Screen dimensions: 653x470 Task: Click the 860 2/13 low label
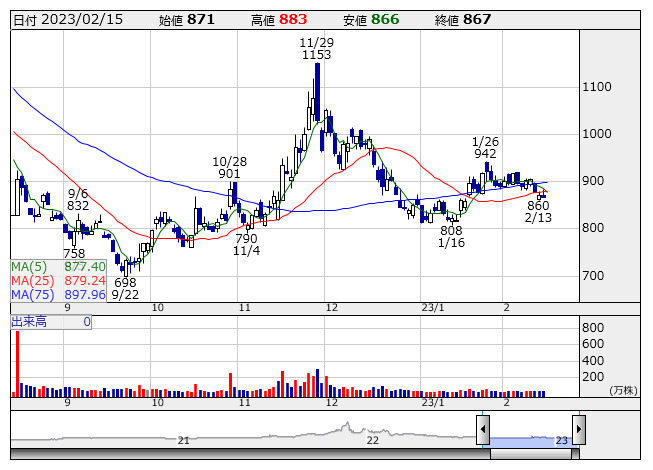(x=538, y=211)
